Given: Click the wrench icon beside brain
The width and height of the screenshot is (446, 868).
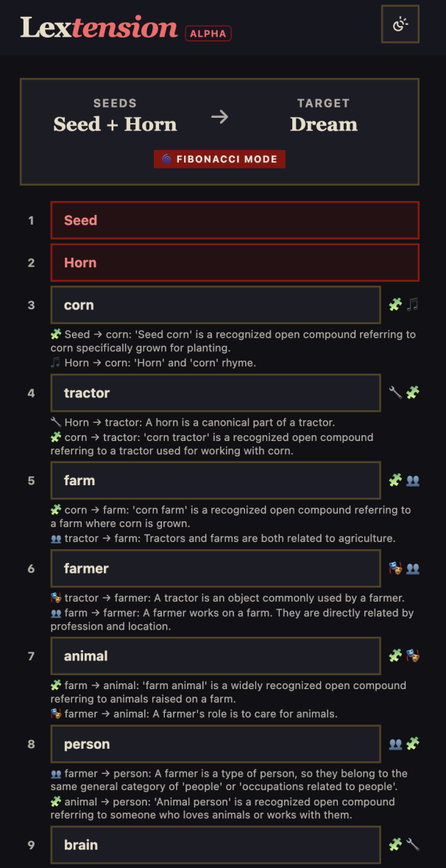Looking at the screenshot, I should (412, 844).
